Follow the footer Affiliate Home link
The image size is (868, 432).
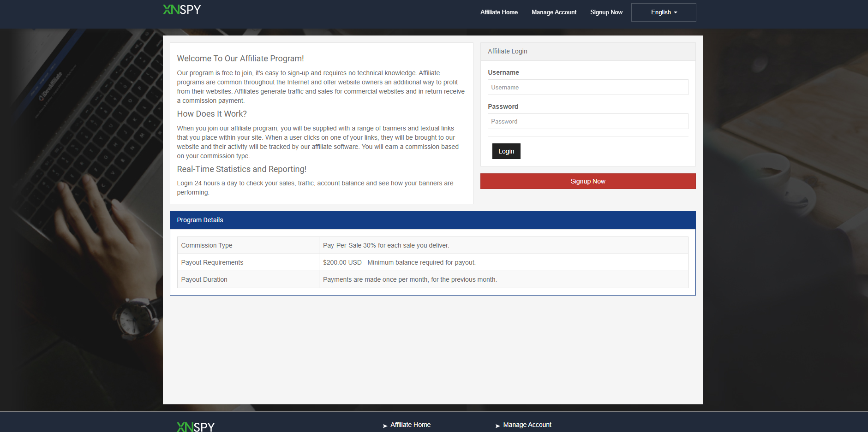(410, 425)
